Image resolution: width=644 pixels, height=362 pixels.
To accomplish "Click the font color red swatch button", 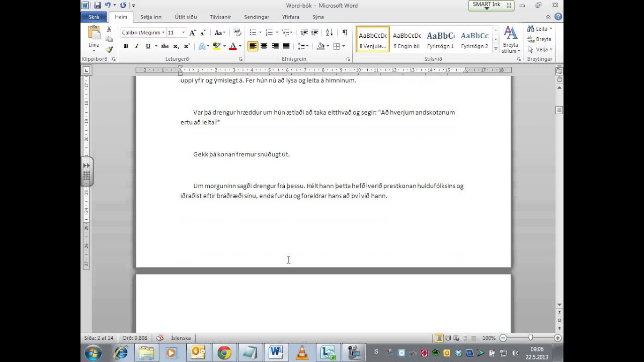I will tap(232, 46).
